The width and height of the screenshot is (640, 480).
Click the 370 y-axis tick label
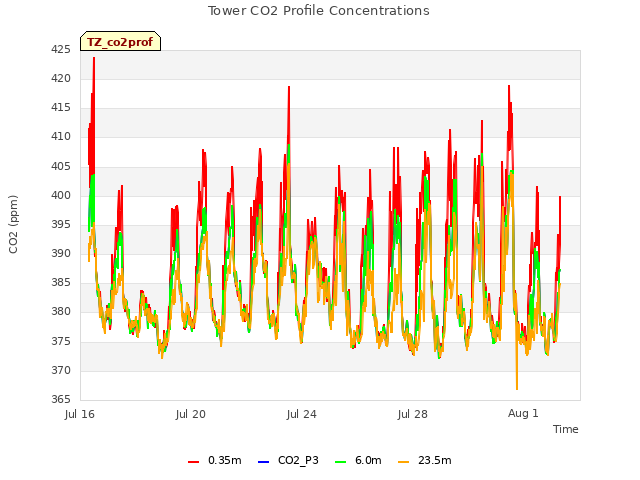(x=61, y=370)
